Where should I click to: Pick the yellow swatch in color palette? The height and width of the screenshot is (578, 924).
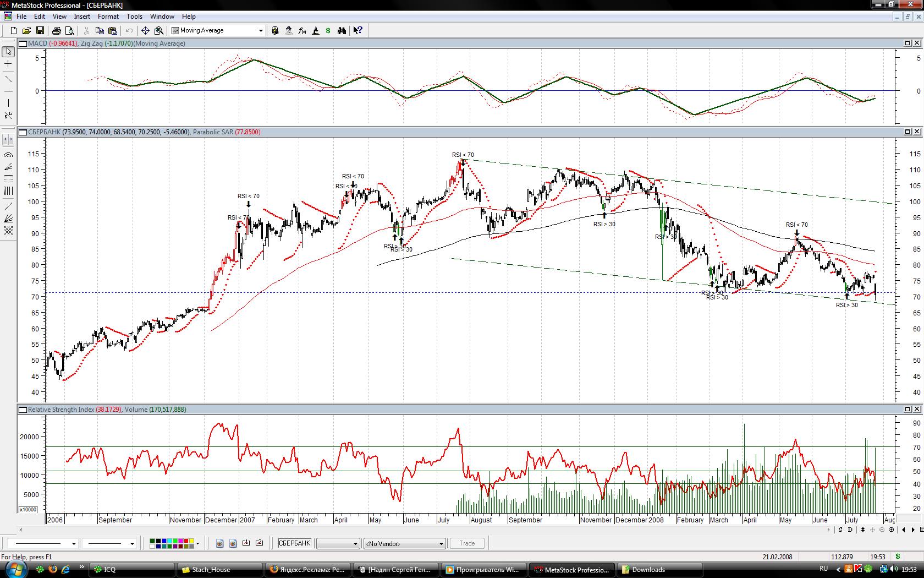tap(191, 542)
